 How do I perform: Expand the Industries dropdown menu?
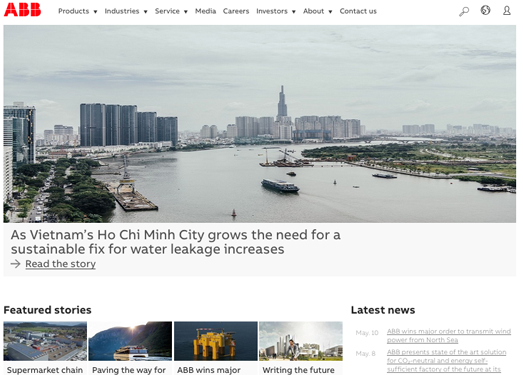click(x=126, y=11)
